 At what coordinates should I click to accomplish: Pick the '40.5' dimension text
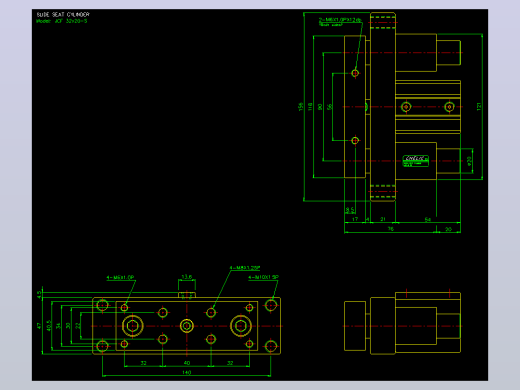49,326
